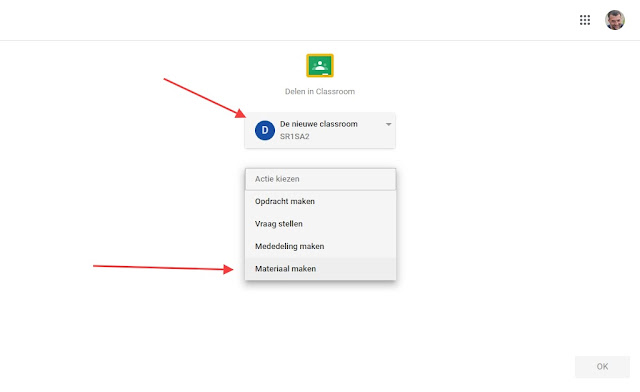Click the blue D class avatar

click(265, 130)
